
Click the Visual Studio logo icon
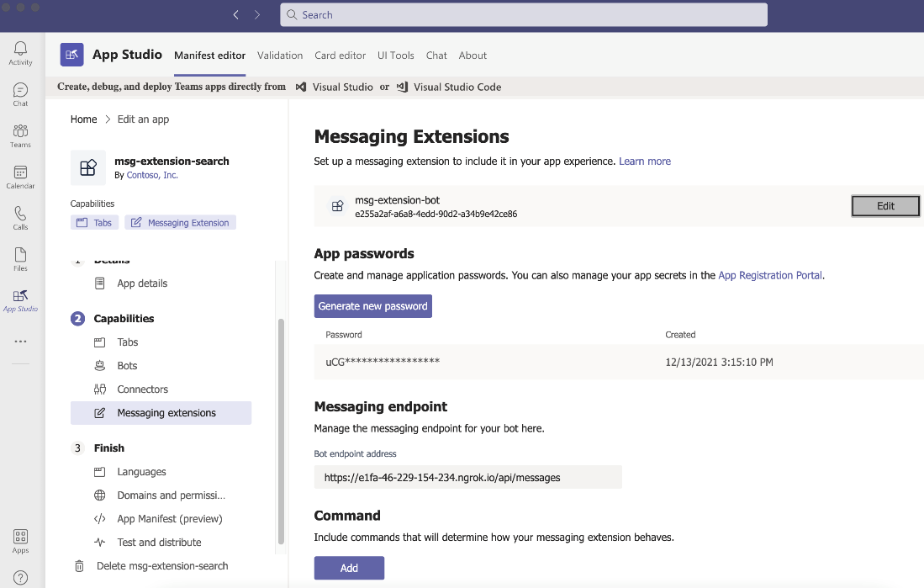coord(301,87)
